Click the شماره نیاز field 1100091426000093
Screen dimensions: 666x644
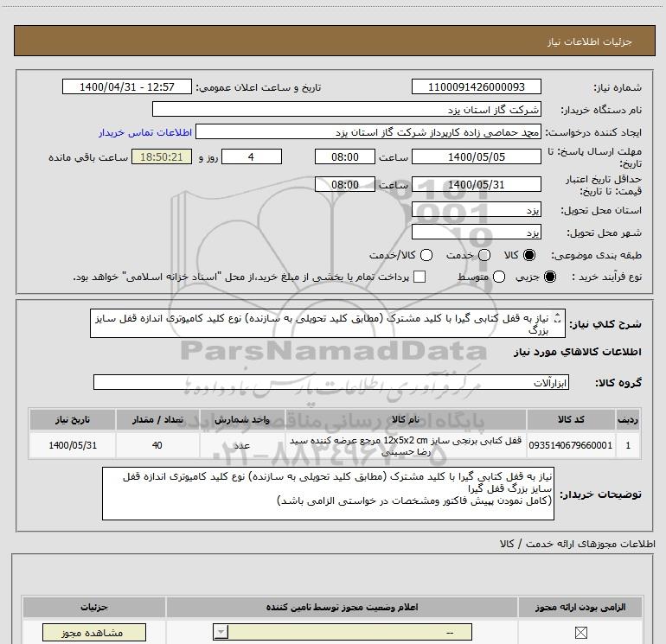pos(476,86)
